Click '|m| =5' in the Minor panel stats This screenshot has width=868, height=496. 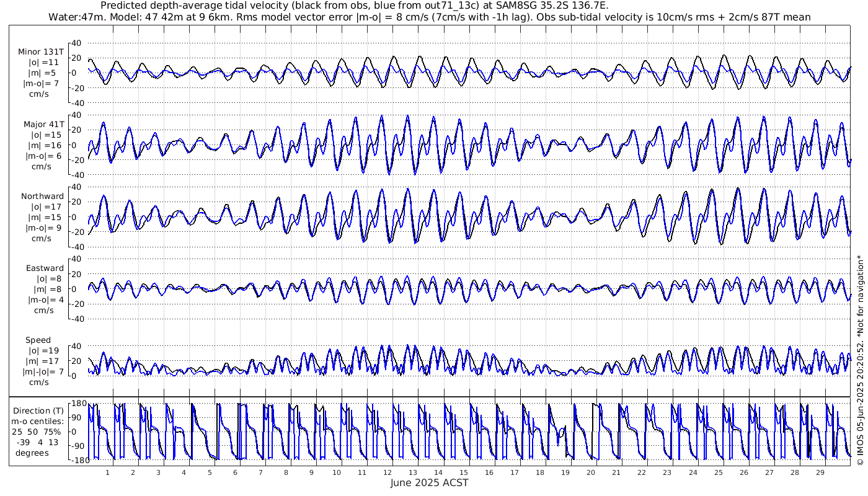43,73
